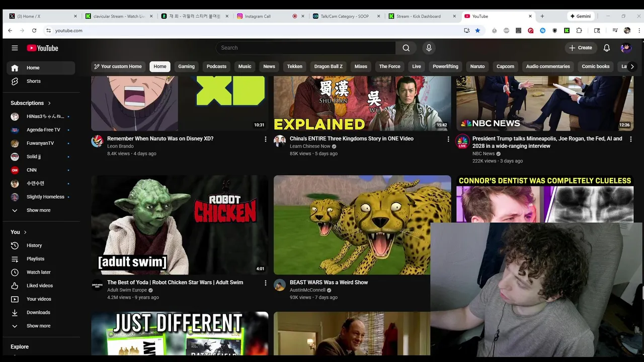Open Gemini button in tab strip
Screen dimensions: 644x362
[580, 16]
